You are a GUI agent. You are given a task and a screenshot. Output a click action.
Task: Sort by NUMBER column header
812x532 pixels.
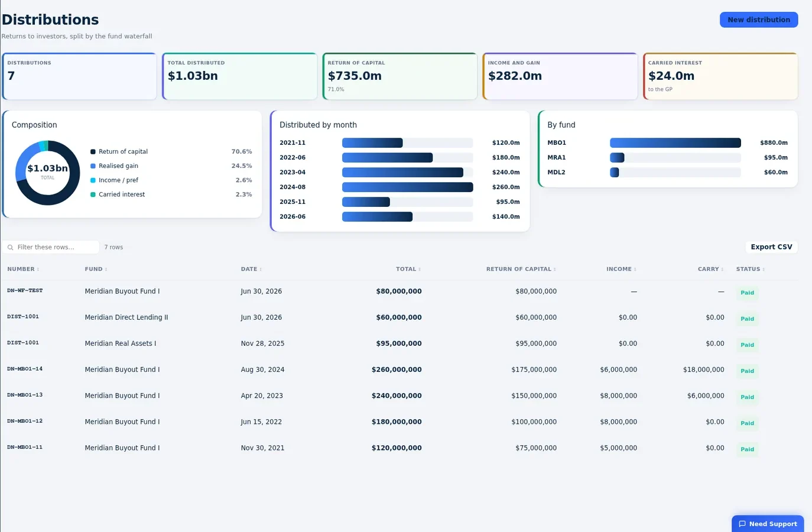pyautogui.click(x=23, y=269)
